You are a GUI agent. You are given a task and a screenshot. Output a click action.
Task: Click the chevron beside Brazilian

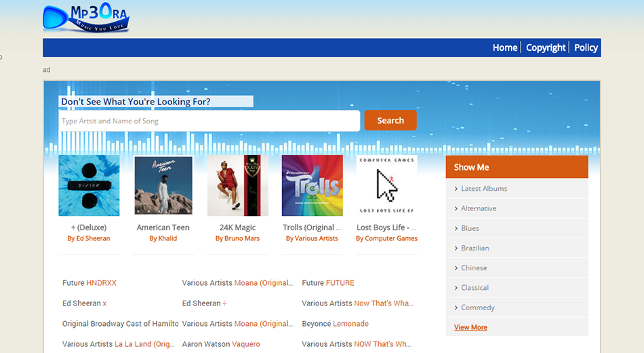[x=456, y=248]
